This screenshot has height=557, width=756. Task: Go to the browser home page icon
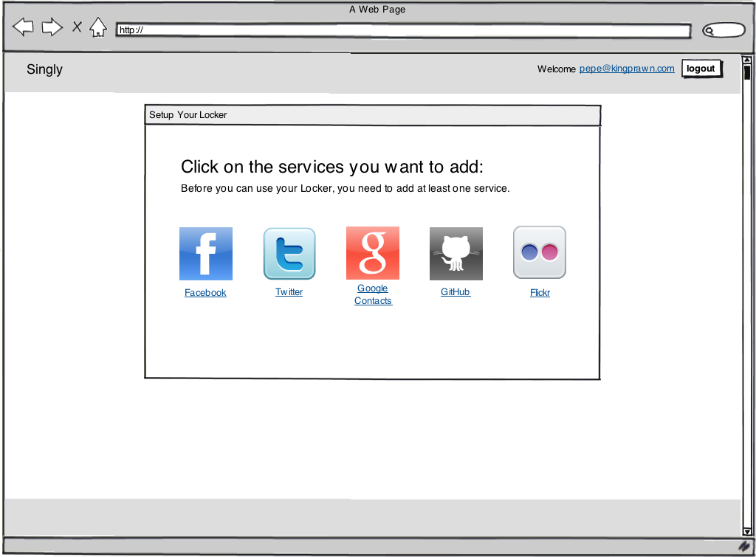98,27
